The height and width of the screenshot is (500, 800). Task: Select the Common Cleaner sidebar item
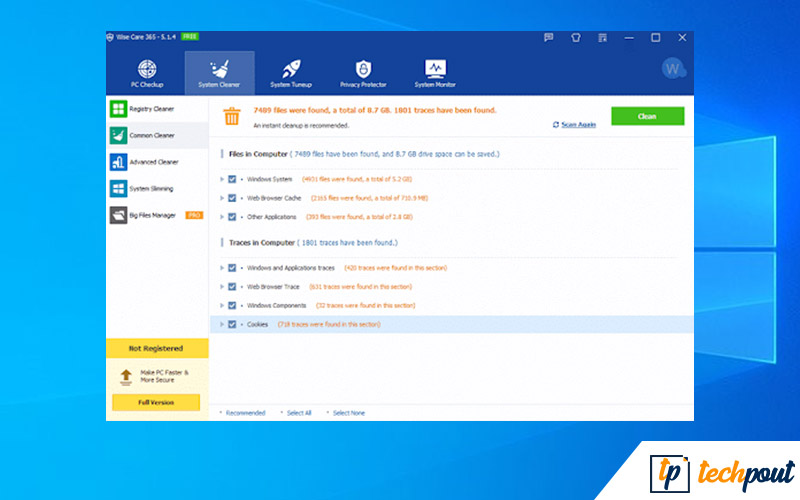(x=153, y=135)
